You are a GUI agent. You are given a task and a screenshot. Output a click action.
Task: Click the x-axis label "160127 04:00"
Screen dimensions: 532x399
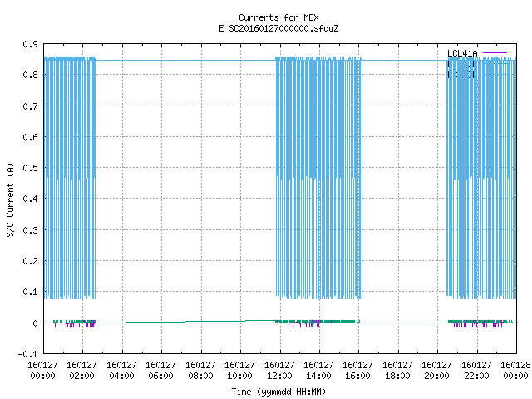[121, 371]
